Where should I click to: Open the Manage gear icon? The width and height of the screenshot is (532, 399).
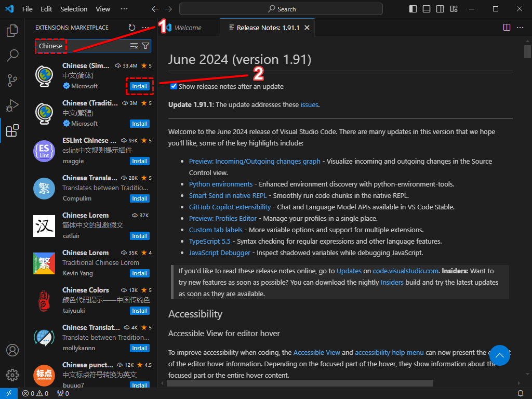[12, 375]
